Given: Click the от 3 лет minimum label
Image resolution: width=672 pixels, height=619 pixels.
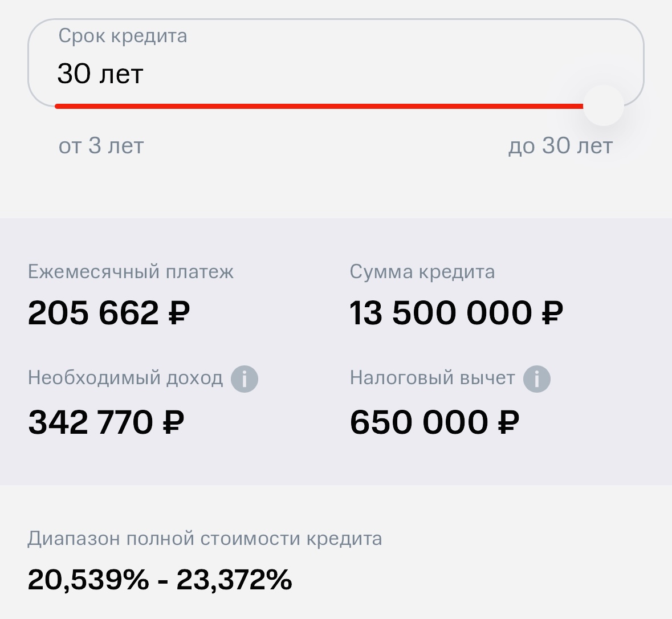Looking at the screenshot, I should [101, 146].
